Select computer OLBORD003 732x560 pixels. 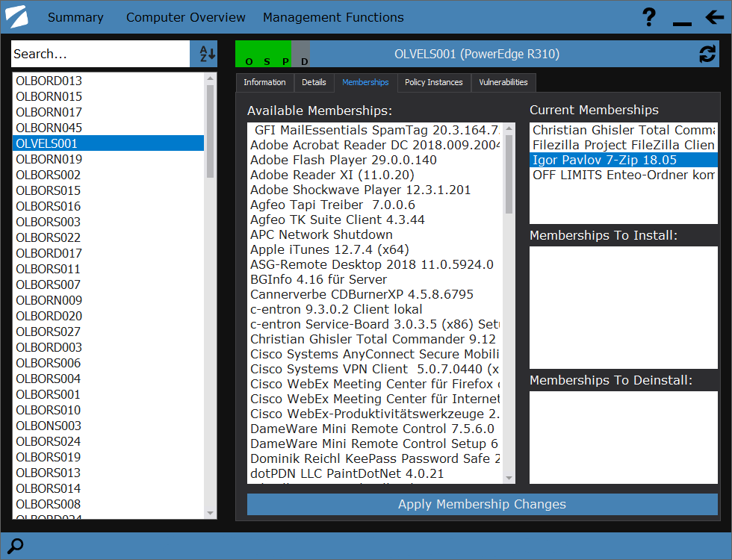click(108, 347)
